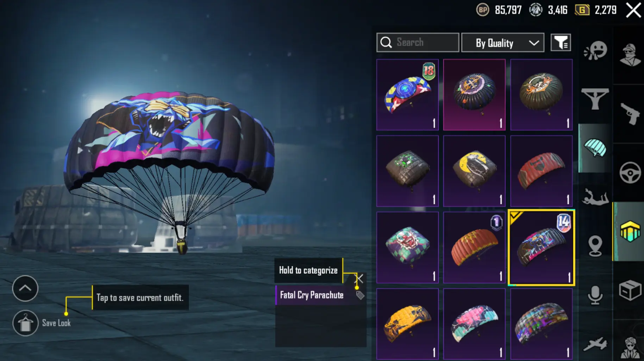Select the outfit character category icon

[630, 55]
